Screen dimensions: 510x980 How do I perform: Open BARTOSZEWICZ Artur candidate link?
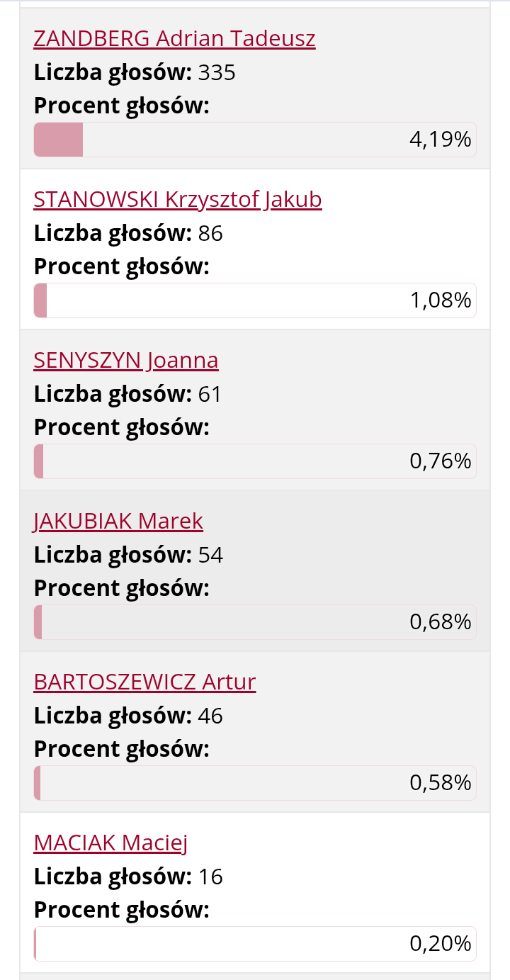[144, 682]
